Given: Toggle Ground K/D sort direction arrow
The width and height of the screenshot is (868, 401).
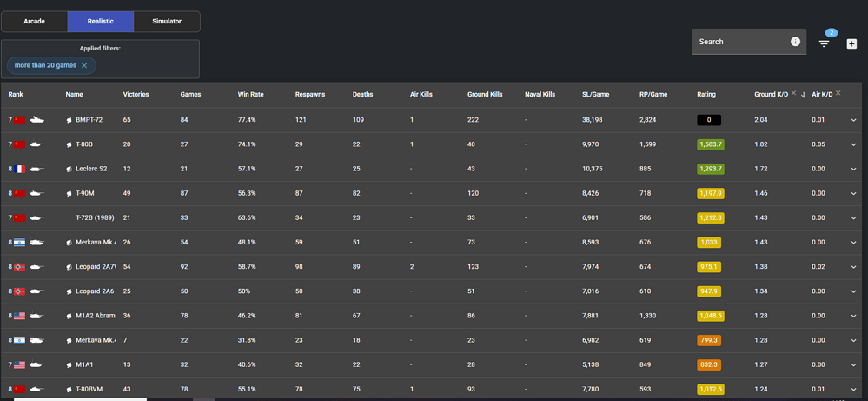Looking at the screenshot, I should click(803, 95).
